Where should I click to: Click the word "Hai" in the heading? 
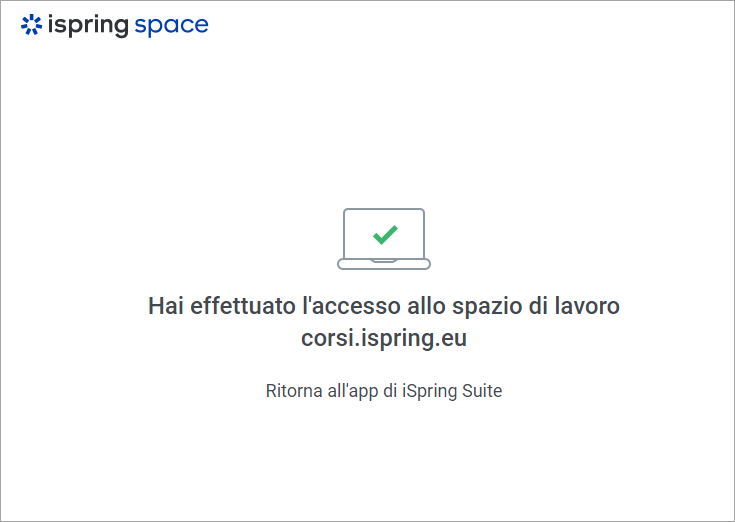pyautogui.click(x=166, y=306)
